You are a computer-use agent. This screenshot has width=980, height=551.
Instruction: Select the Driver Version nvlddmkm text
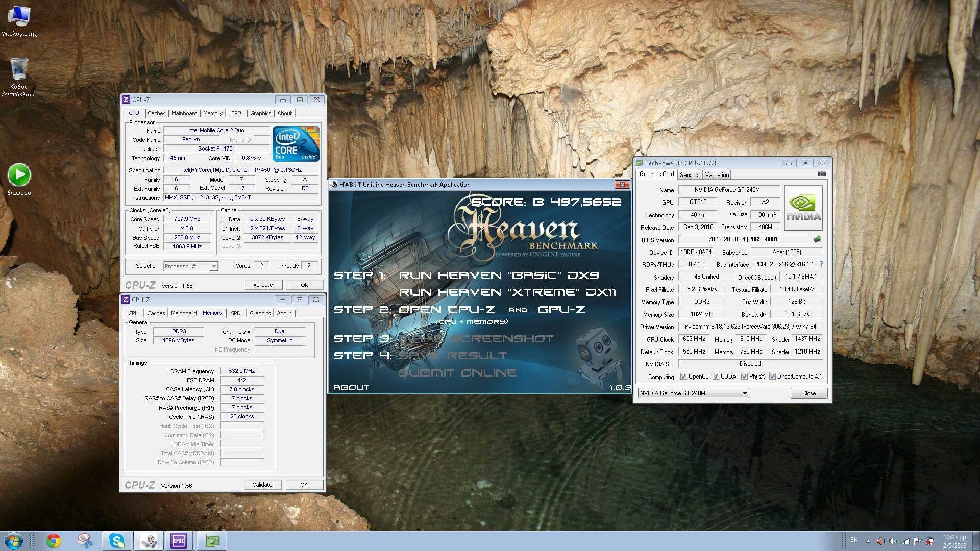click(x=750, y=327)
